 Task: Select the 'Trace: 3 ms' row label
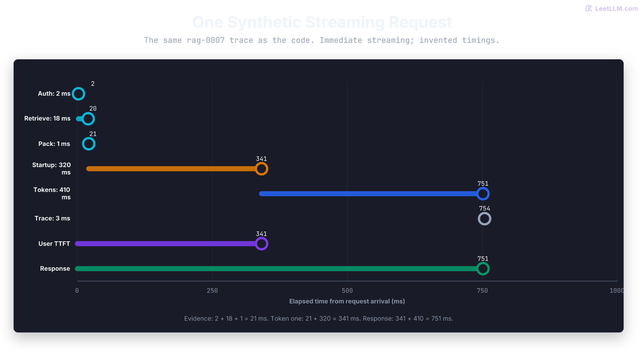[52, 218]
